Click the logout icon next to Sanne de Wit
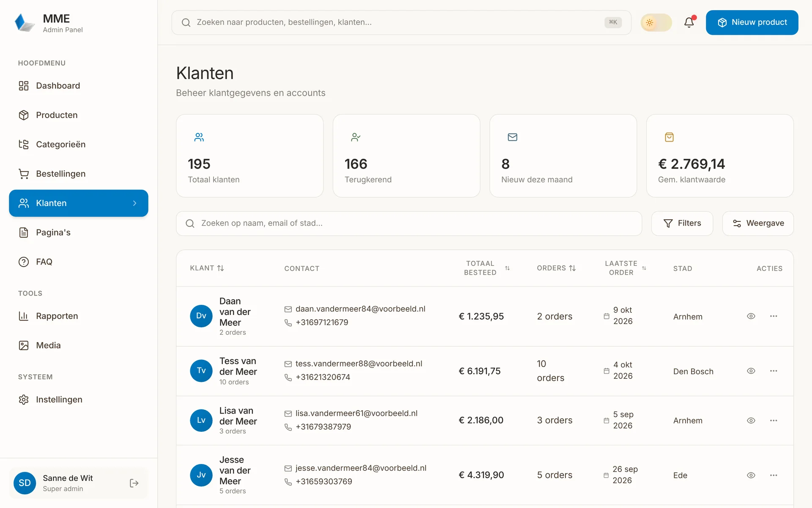 coord(134,483)
